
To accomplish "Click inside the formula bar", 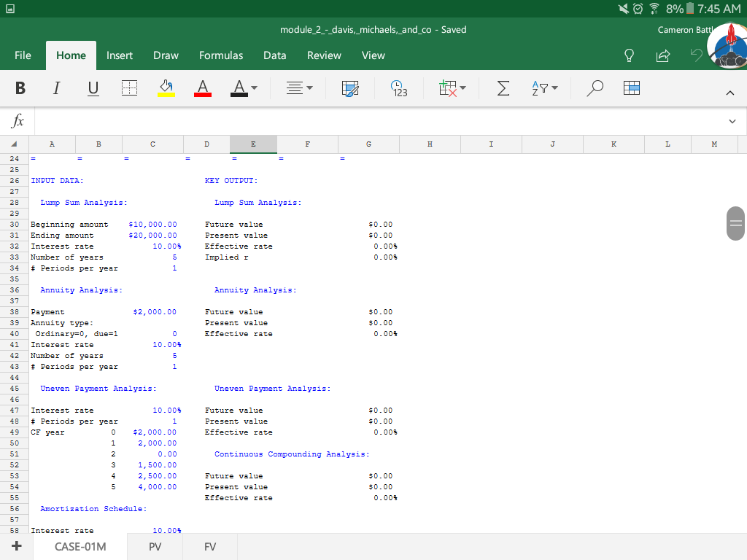I will point(365,121).
